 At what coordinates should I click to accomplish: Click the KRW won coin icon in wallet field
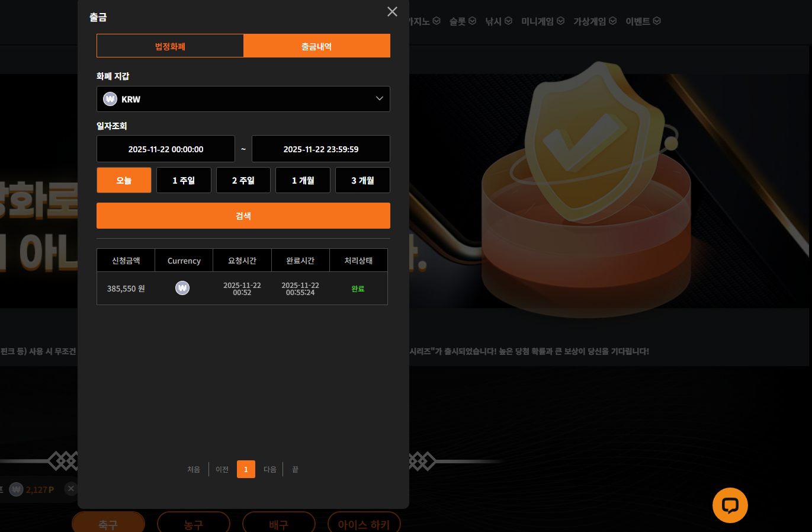(x=110, y=99)
